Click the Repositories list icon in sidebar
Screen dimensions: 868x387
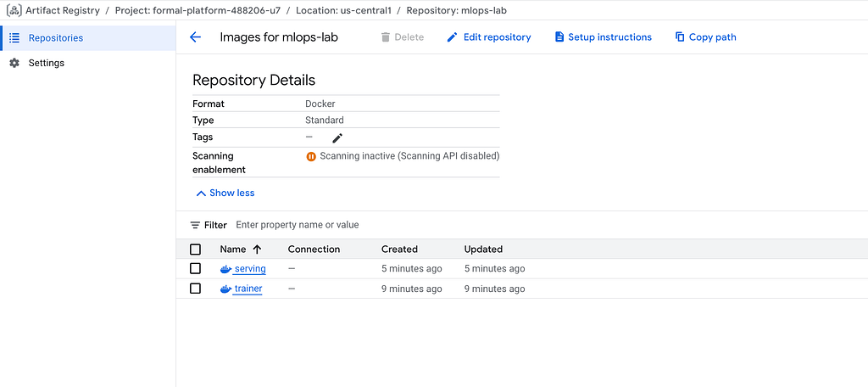click(x=14, y=37)
